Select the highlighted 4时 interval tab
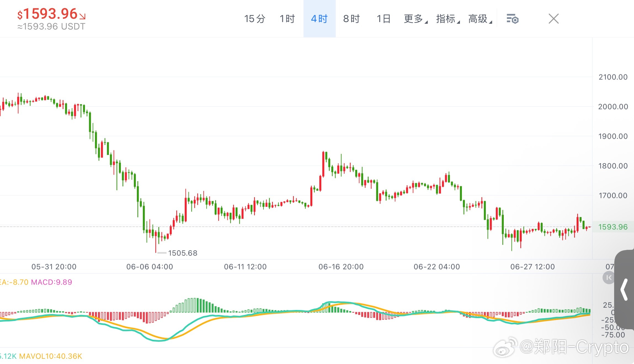 (319, 19)
